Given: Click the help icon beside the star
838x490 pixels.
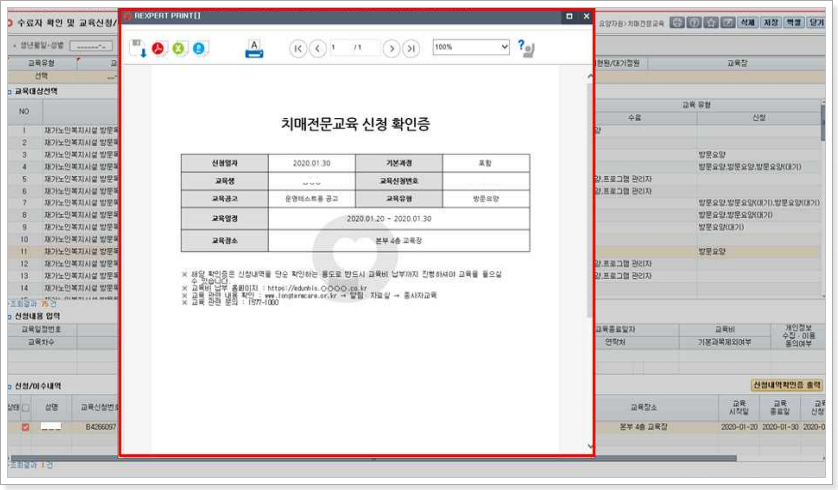Looking at the screenshot, I should pyautogui.click(x=727, y=22).
